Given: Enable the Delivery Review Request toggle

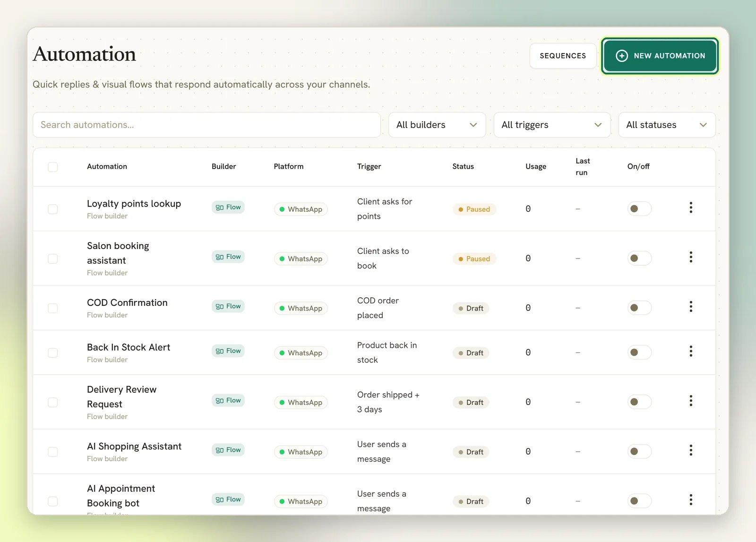Looking at the screenshot, I should click(639, 402).
